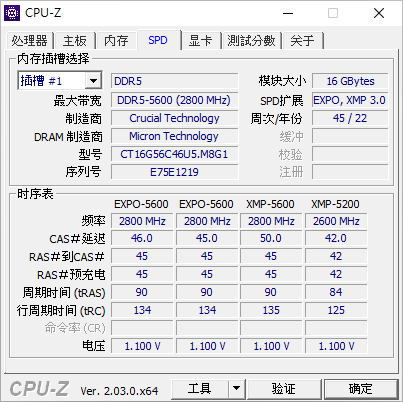Click the Micron Technology DRAM field
The width and height of the screenshot is (403, 402).
click(175, 136)
